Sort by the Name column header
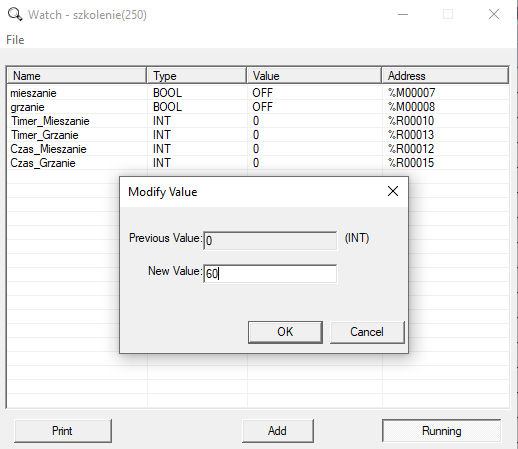 tap(77, 76)
